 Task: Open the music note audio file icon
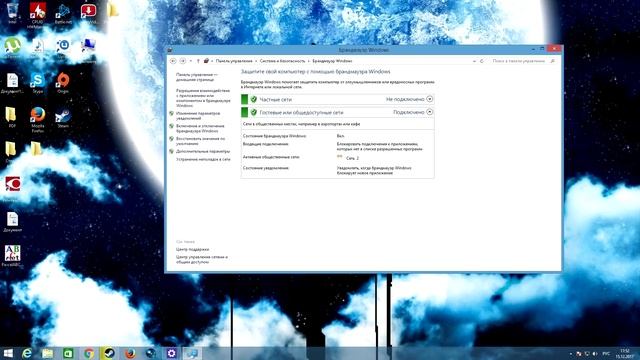coord(38,47)
